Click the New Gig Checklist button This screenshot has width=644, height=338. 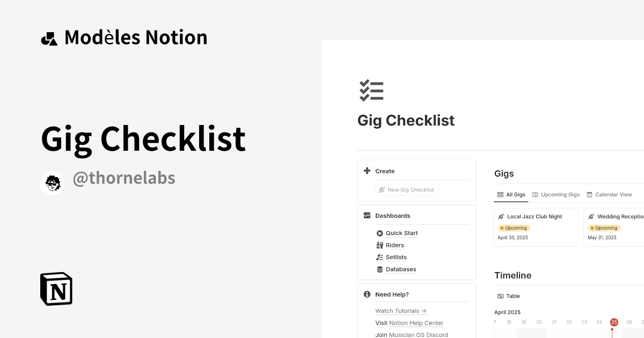(406, 189)
